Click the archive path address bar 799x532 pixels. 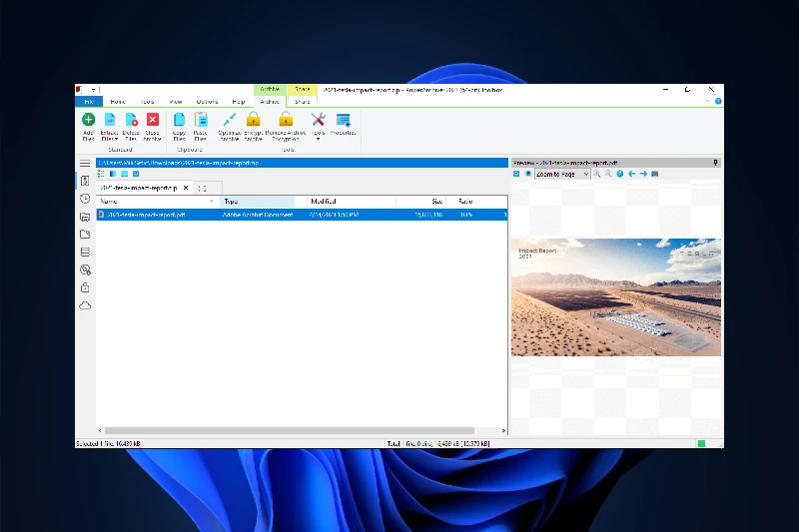[303, 163]
